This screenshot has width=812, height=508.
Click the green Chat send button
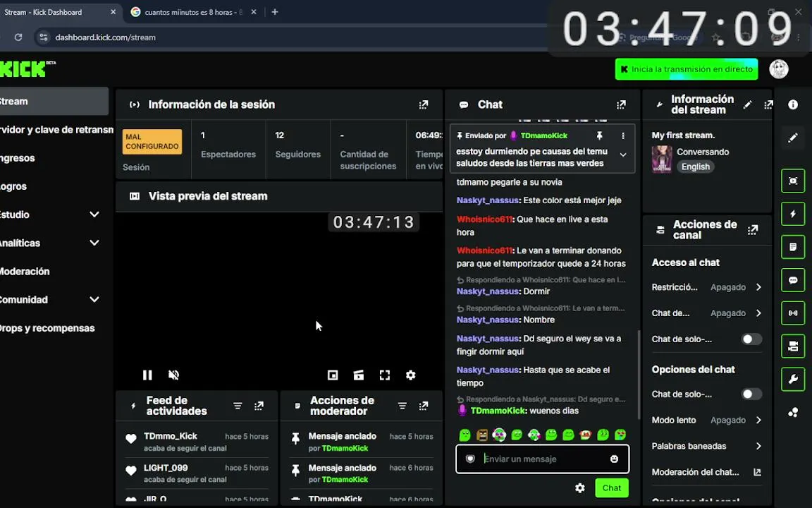[612, 488]
